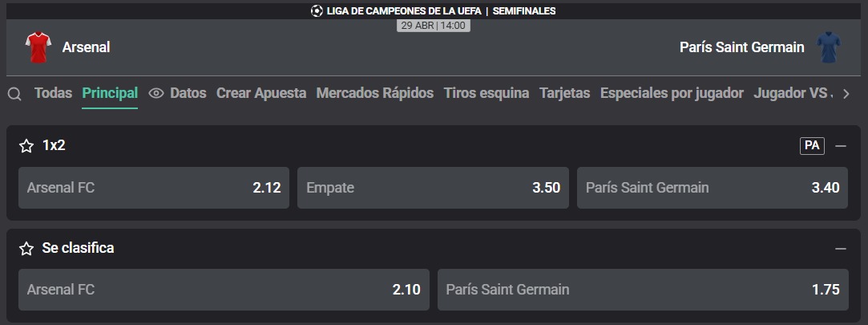The height and width of the screenshot is (325, 868).
Task: Open the Tiros esquina tab
Action: [486, 93]
